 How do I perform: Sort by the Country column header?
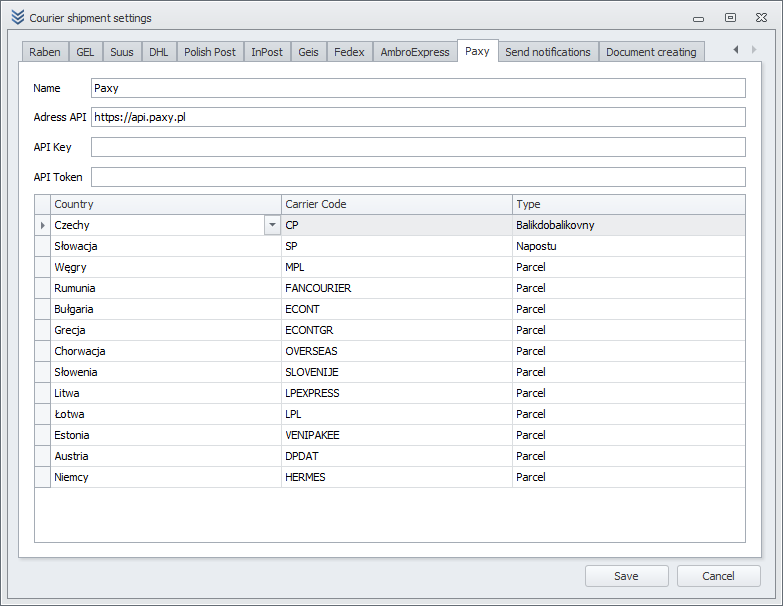pyautogui.click(x=166, y=204)
